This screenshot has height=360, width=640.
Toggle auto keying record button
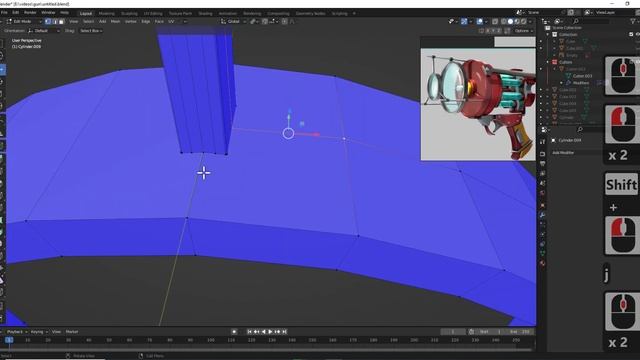click(x=234, y=332)
